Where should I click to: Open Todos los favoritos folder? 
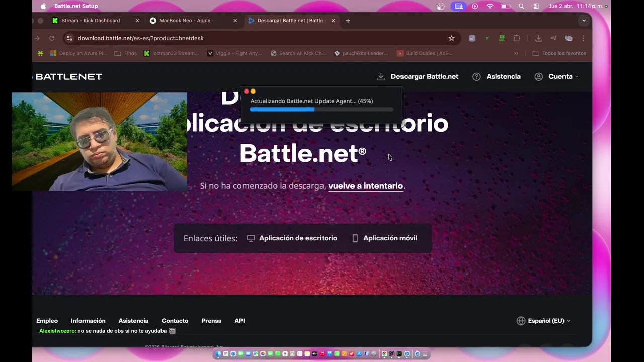(559, 53)
